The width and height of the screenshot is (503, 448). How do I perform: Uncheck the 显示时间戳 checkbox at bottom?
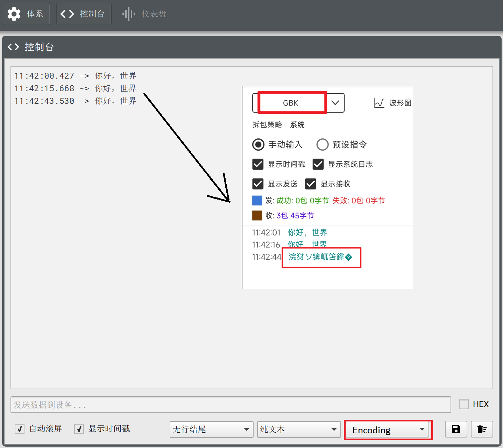coord(79,429)
